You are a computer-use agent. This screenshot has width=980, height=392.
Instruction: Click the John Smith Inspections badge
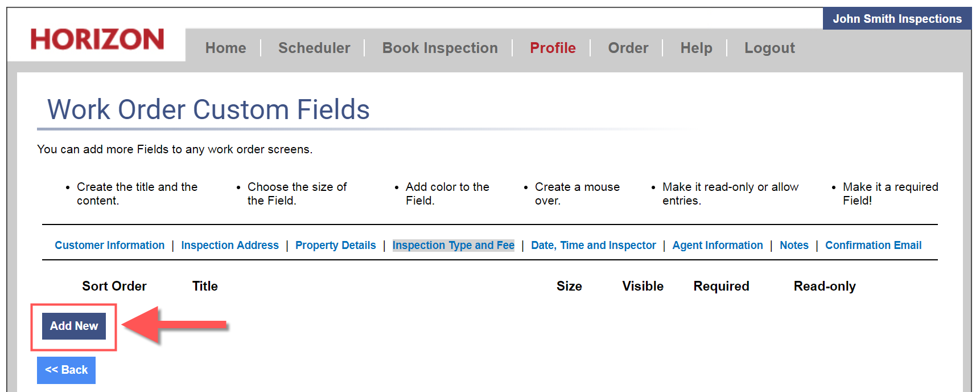[x=897, y=19]
